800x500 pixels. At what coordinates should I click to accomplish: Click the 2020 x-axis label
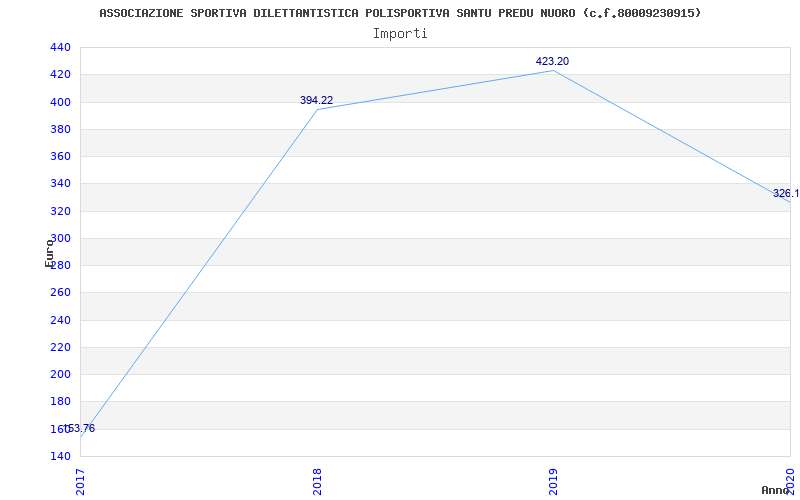pyautogui.click(x=790, y=482)
